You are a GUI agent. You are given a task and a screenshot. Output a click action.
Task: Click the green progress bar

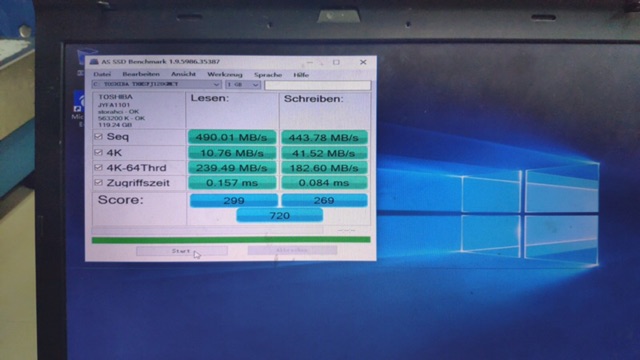coord(231,240)
